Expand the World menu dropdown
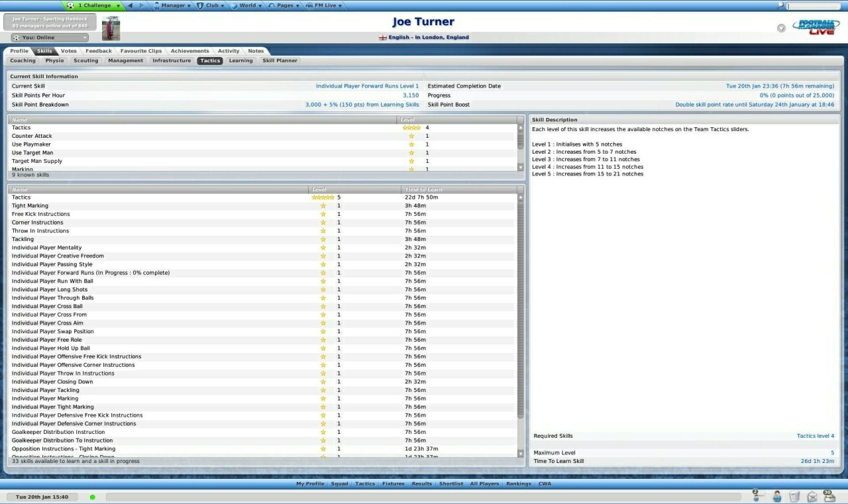 (x=246, y=5)
